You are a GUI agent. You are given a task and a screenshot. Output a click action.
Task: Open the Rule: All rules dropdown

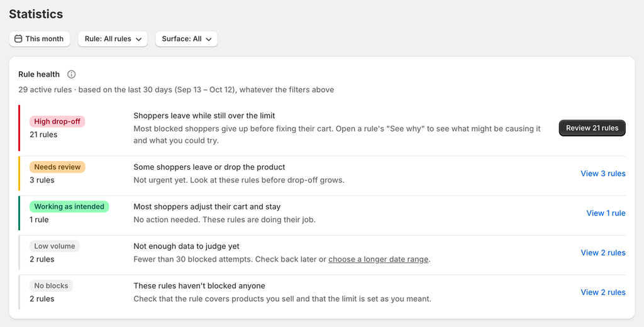(x=113, y=39)
